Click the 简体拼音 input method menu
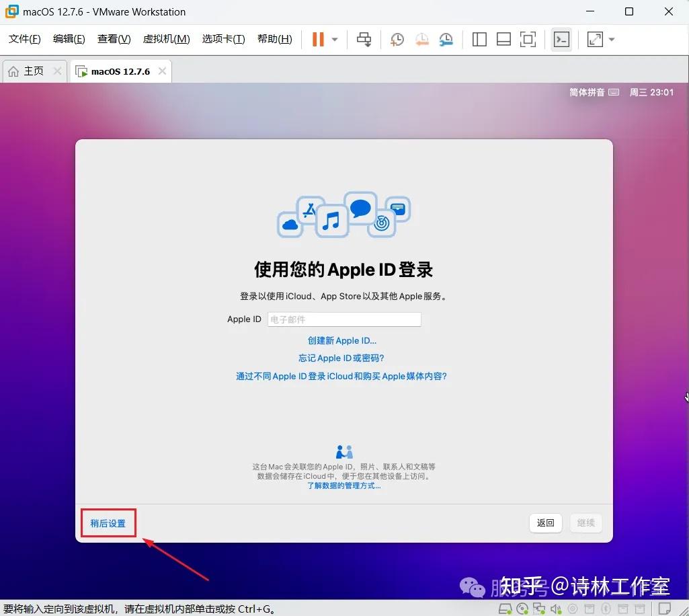This screenshot has height=616, width=689. click(594, 92)
